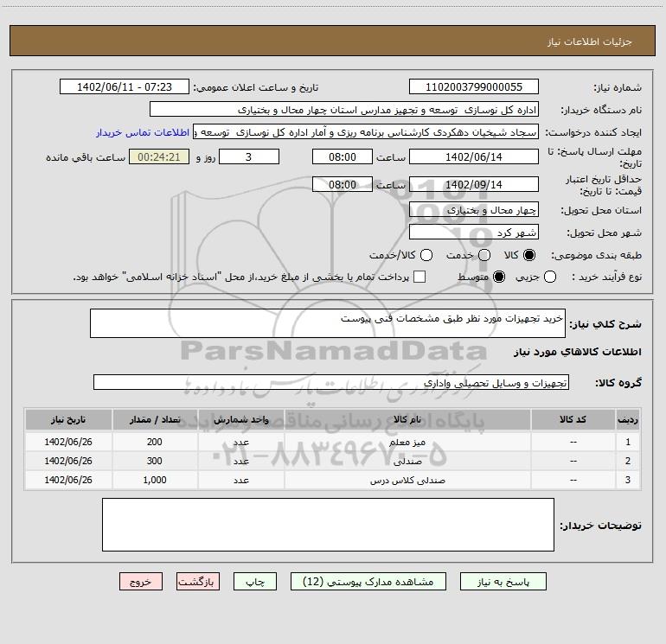Click the request creator field سجاد شیخیان
The height and width of the screenshot is (644, 666).
coord(366,132)
